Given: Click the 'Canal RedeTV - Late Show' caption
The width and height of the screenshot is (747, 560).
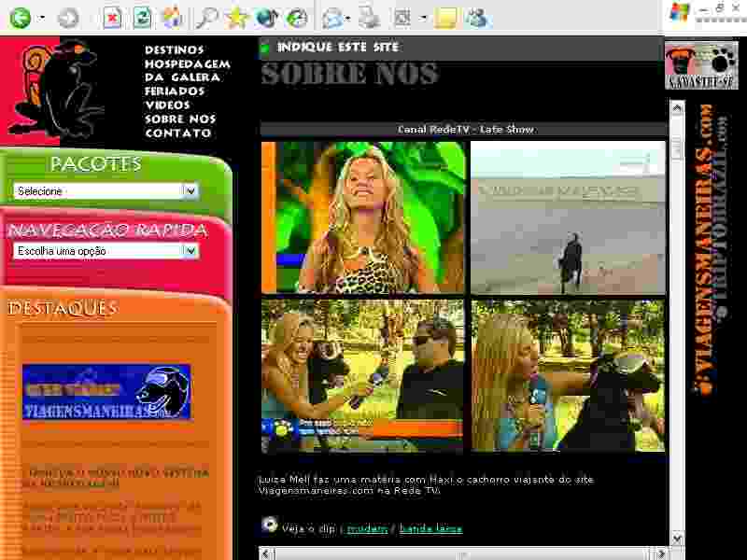Looking at the screenshot, I should click(465, 130).
